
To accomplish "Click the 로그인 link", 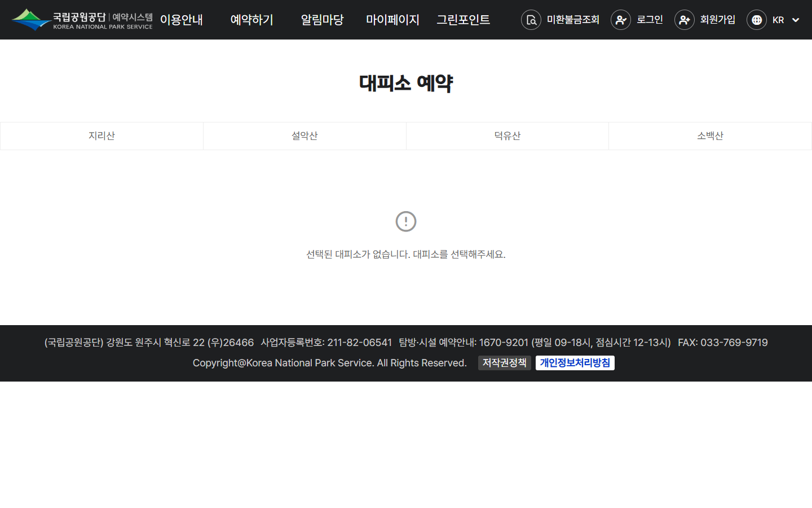I will pyautogui.click(x=650, y=20).
